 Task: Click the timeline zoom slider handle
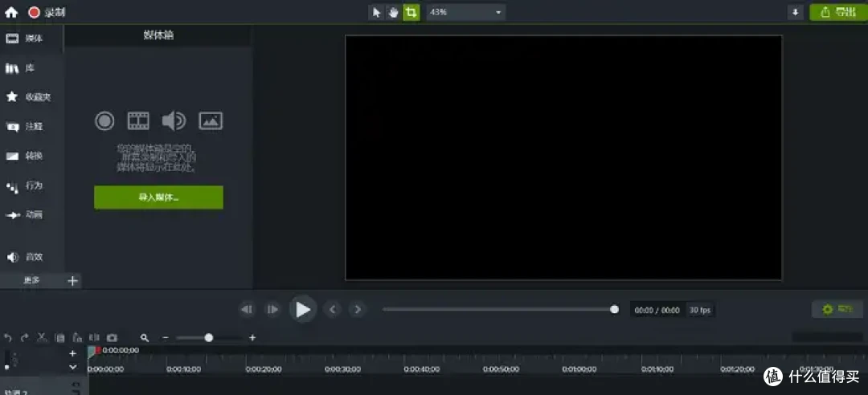click(x=209, y=337)
